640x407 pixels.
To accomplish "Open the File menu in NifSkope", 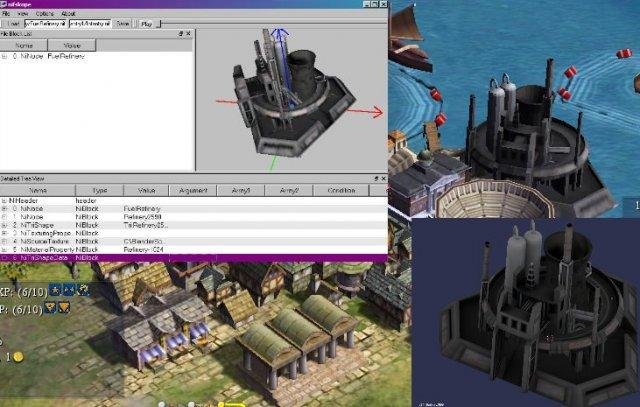I will point(6,13).
